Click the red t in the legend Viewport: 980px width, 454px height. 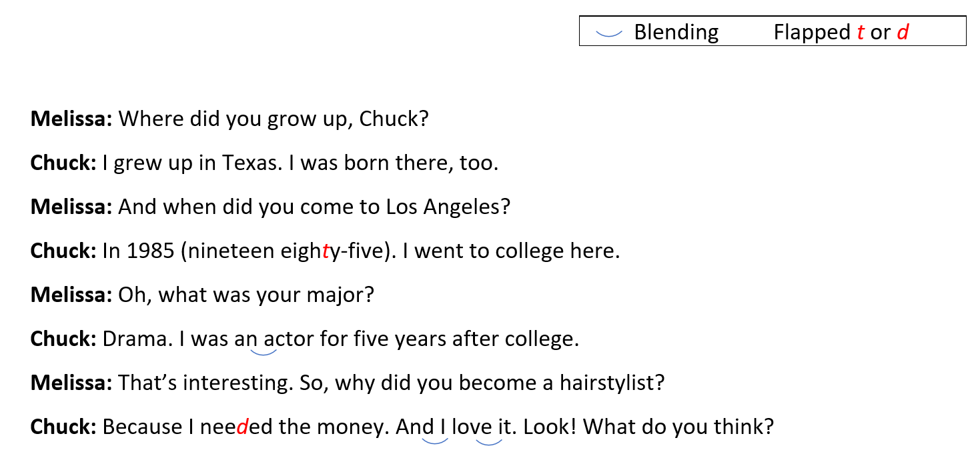point(861,32)
